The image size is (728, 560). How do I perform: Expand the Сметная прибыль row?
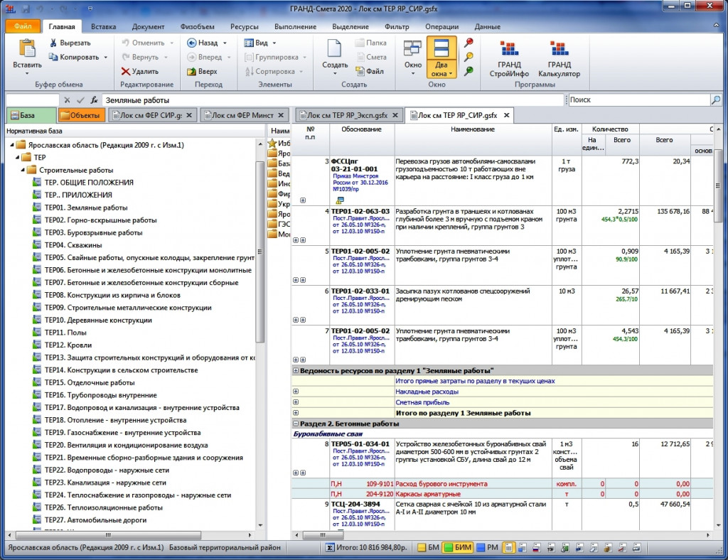click(296, 402)
